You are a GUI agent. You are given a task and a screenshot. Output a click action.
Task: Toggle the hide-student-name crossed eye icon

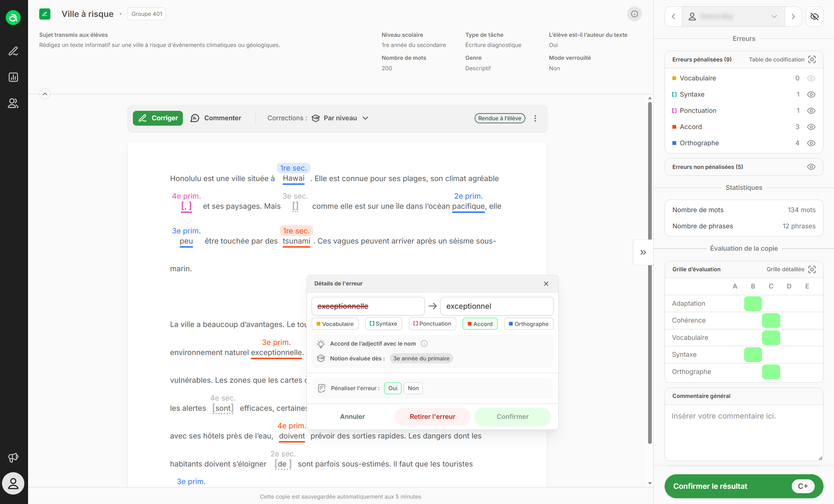(x=814, y=16)
